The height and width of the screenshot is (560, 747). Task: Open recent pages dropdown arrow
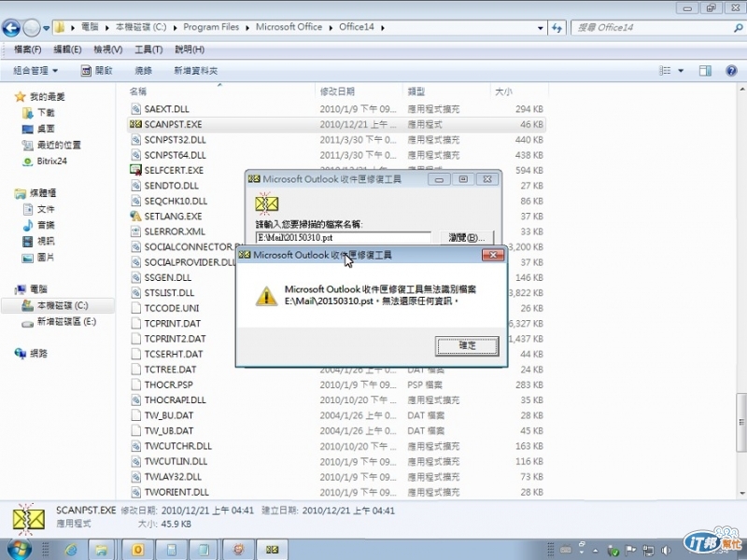[x=46, y=28]
